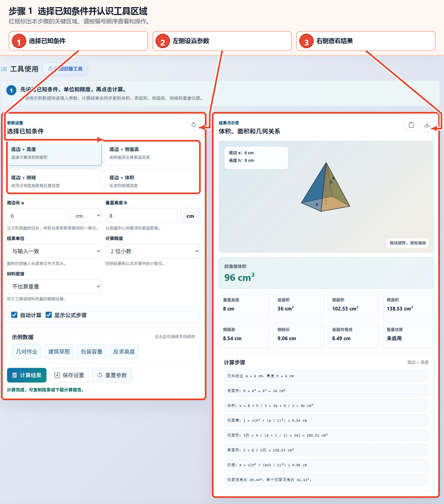This screenshot has height=504, width=444.
Task: Click the 返回旧版工具 button
Action: (x=65, y=69)
